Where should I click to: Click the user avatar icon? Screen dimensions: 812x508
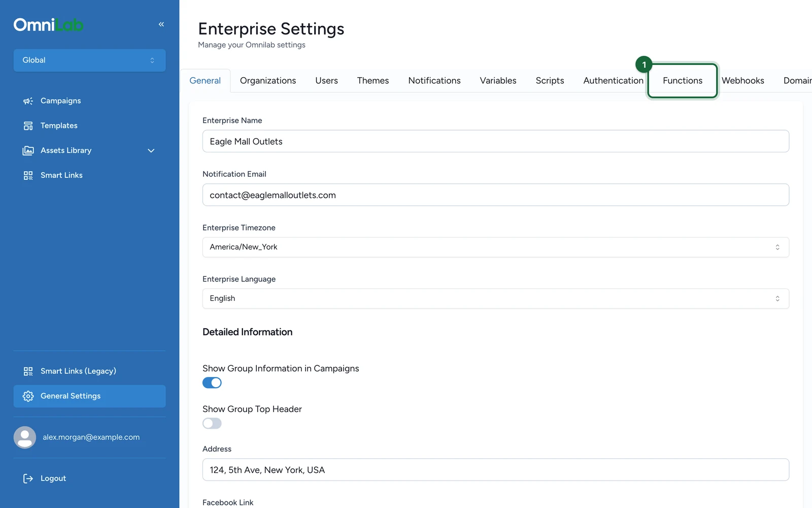click(x=25, y=437)
